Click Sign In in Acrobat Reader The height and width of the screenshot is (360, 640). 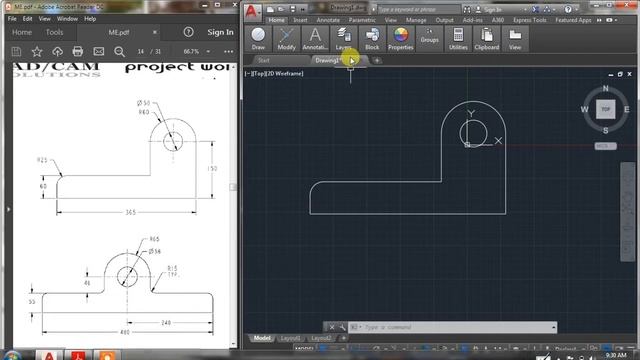click(x=220, y=32)
